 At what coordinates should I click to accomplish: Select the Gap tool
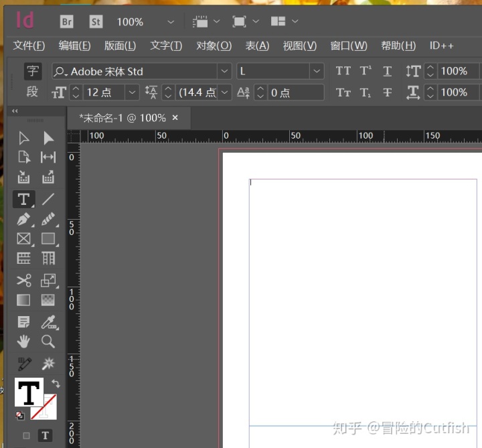tap(48, 157)
